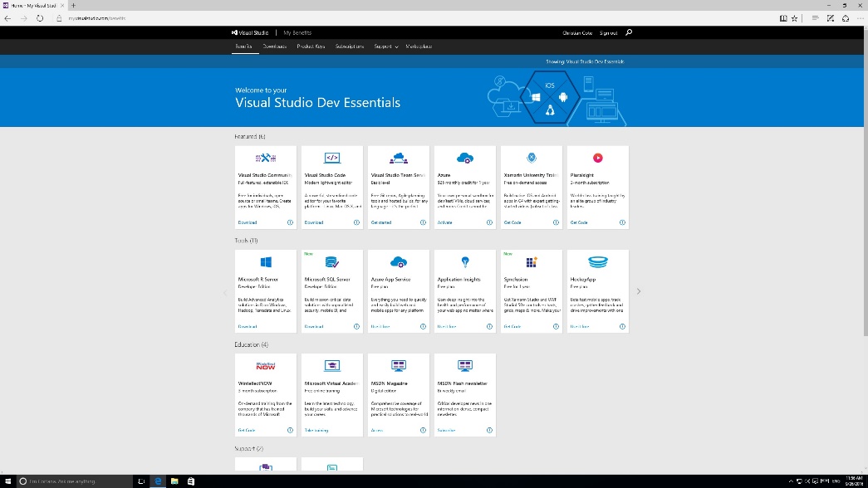Click Sign out
This screenshot has width=868, height=488.
click(608, 32)
